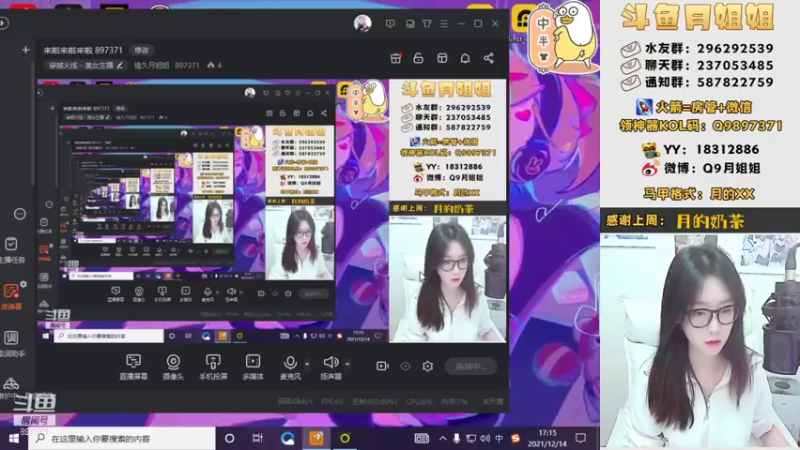This screenshot has width=800, height=450.
Task: Open 主播任务 in the left sidebar
Action: pyautogui.click(x=12, y=250)
